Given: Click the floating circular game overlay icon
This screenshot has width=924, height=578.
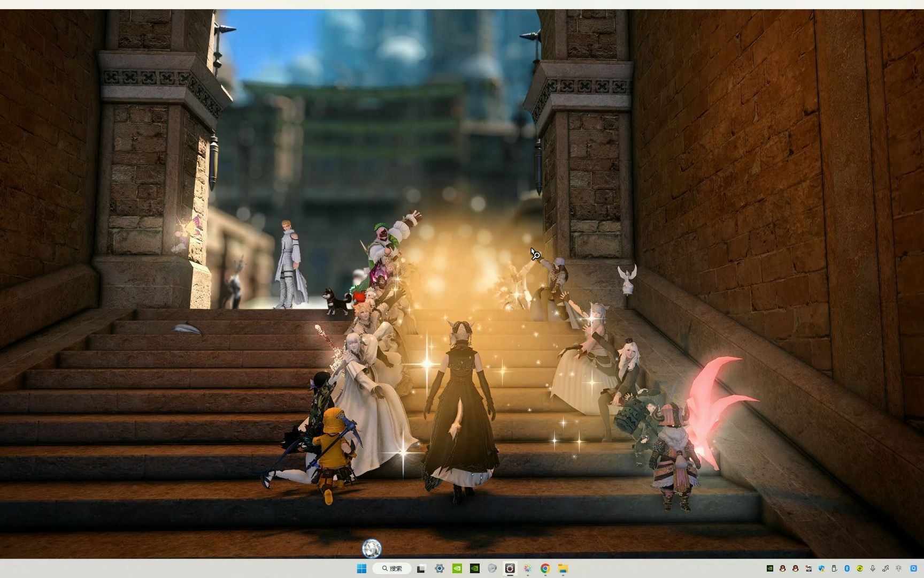Looking at the screenshot, I should pyautogui.click(x=372, y=549).
